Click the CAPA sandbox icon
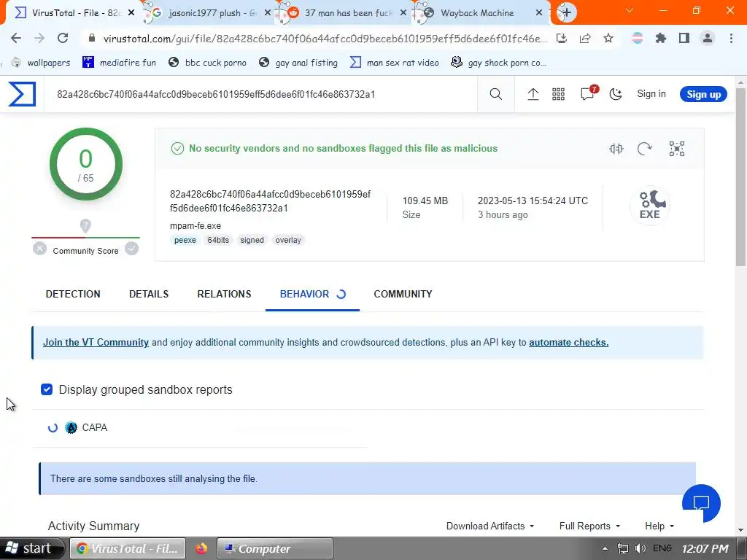This screenshot has height=560, width=747. (71, 427)
